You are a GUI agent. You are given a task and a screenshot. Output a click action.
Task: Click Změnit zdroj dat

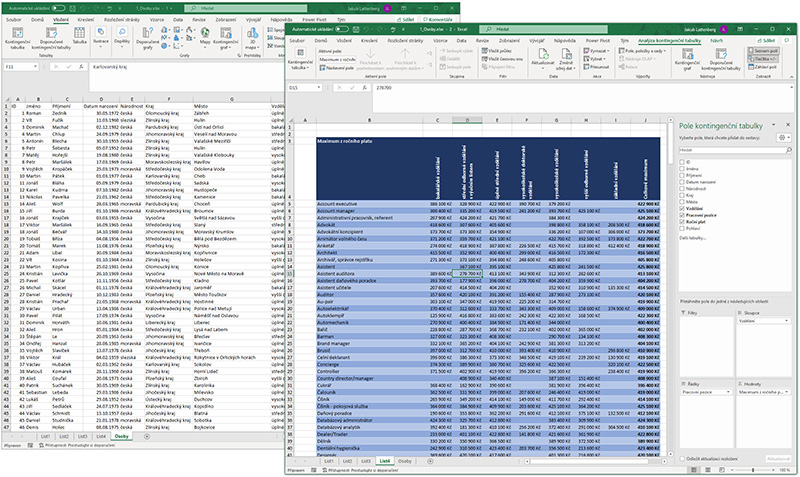point(566,59)
